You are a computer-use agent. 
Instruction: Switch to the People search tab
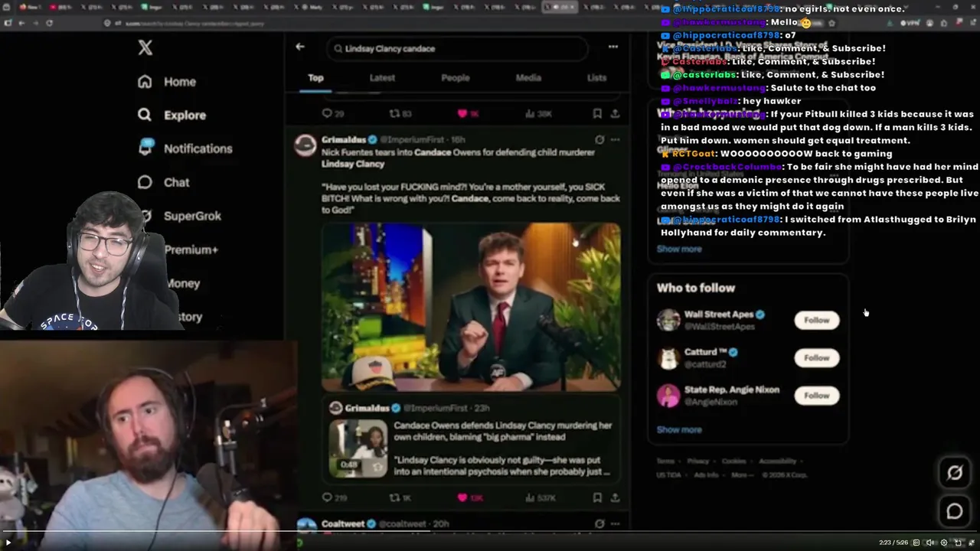point(455,77)
